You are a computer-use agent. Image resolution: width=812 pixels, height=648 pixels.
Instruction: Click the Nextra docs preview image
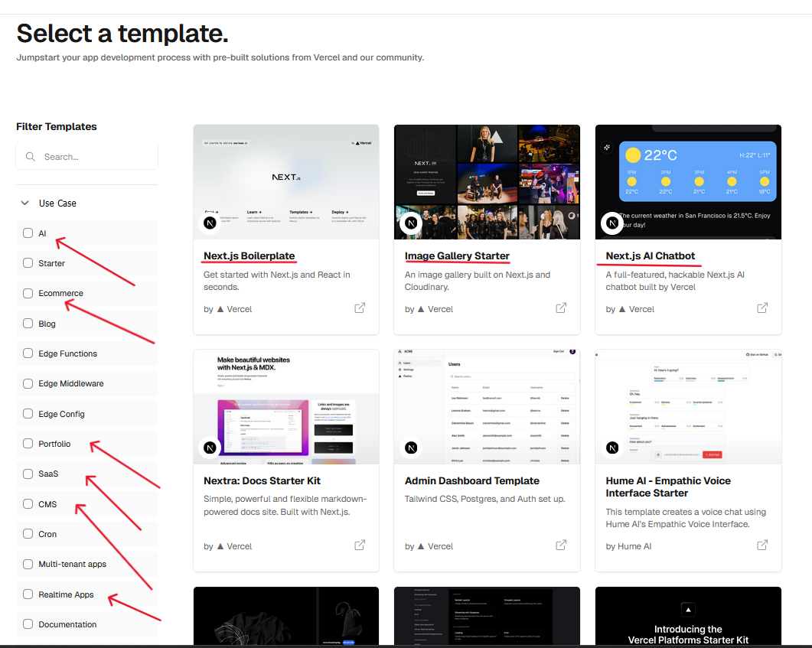(286, 407)
